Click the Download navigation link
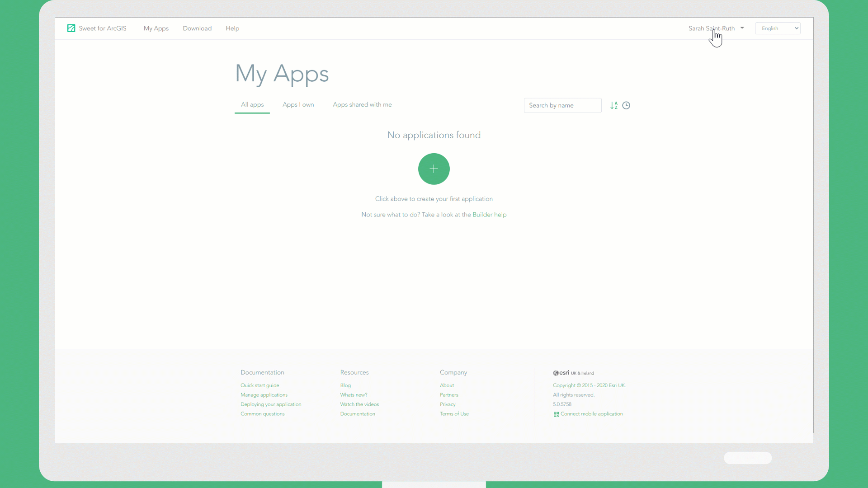Screen dimensions: 868x488 click(197, 28)
